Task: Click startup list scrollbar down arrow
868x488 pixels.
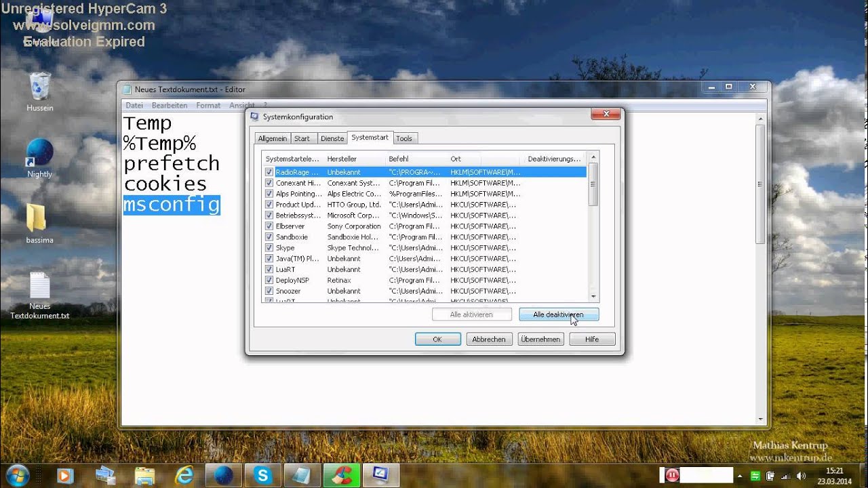Action: coord(593,297)
